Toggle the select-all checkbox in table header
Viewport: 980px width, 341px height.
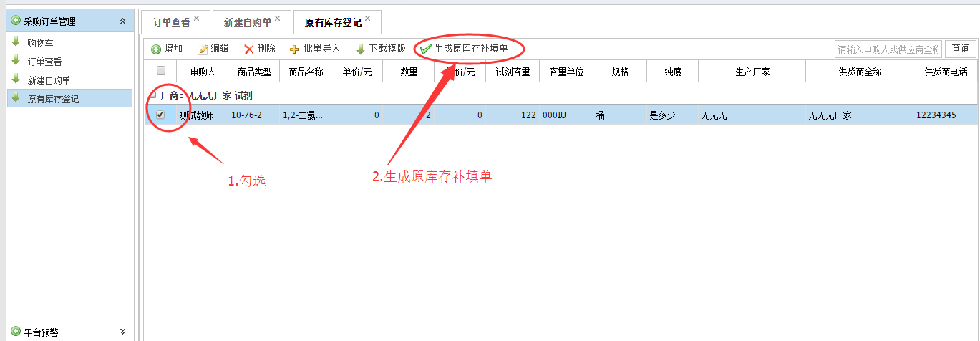pyautogui.click(x=161, y=70)
